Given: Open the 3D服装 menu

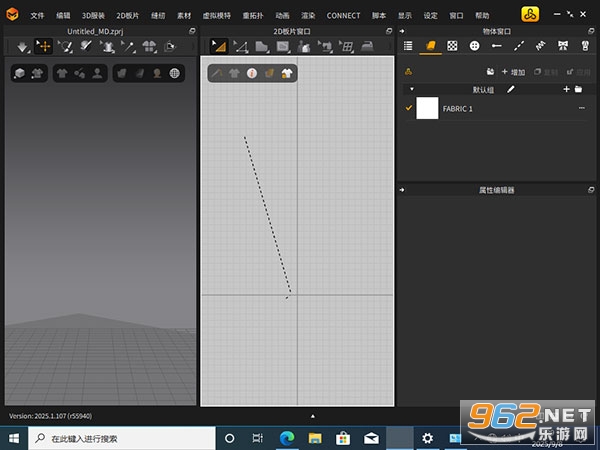Looking at the screenshot, I should 93,16.
